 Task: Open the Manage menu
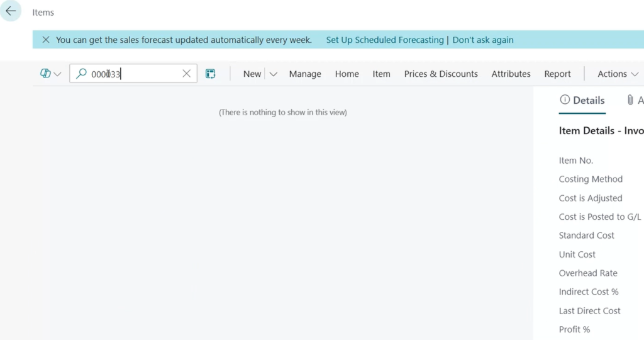[305, 74]
